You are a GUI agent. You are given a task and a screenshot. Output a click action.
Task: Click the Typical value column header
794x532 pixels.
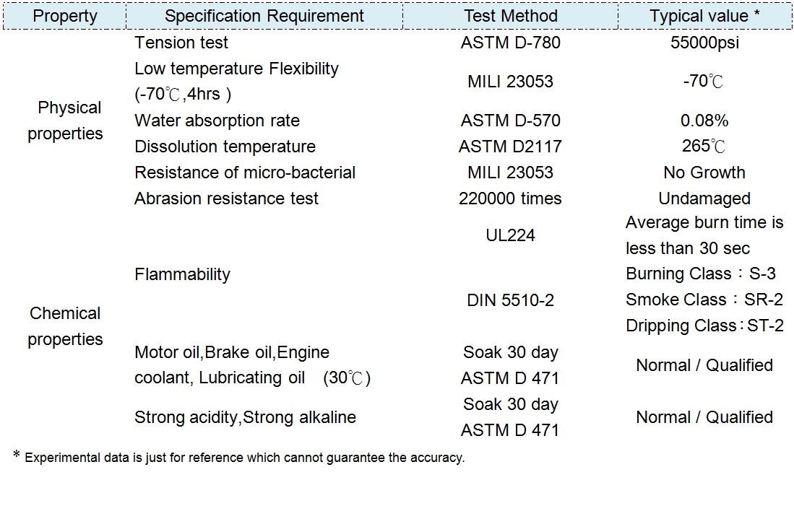click(x=704, y=16)
